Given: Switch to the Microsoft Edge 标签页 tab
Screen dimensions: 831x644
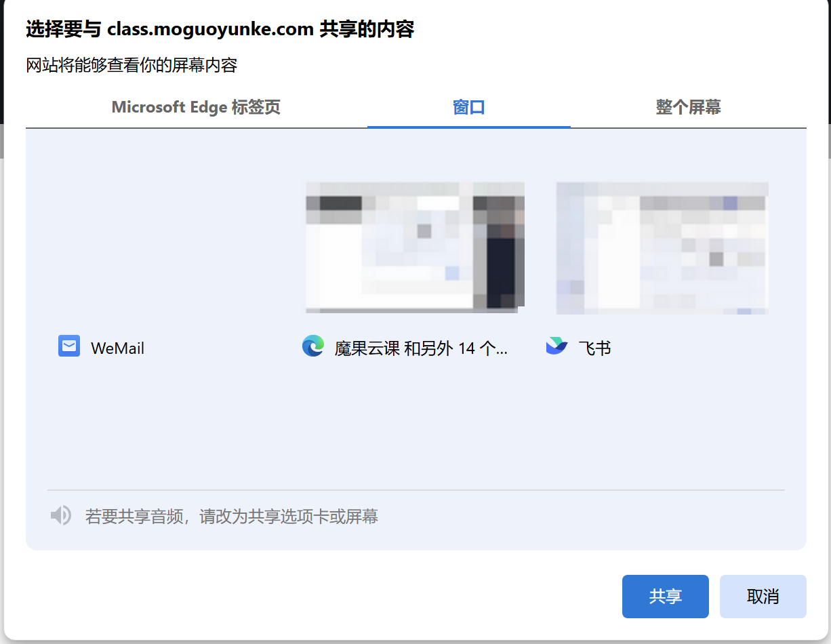Looking at the screenshot, I should click(x=196, y=107).
